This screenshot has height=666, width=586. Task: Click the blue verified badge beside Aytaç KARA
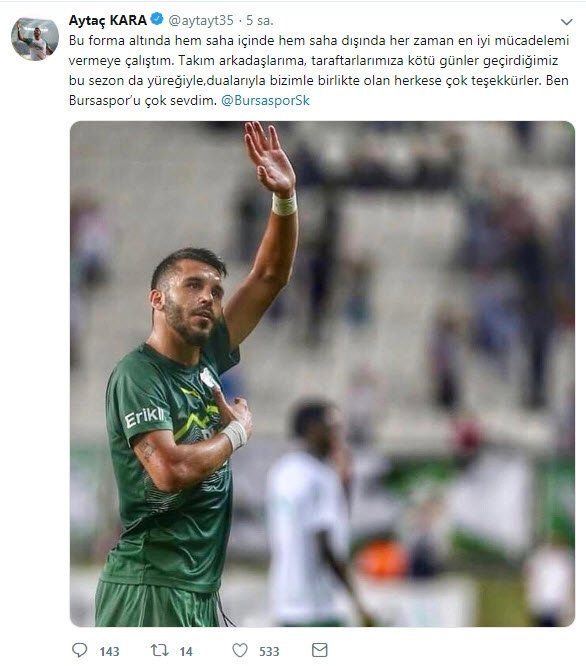pyautogui.click(x=157, y=19)
